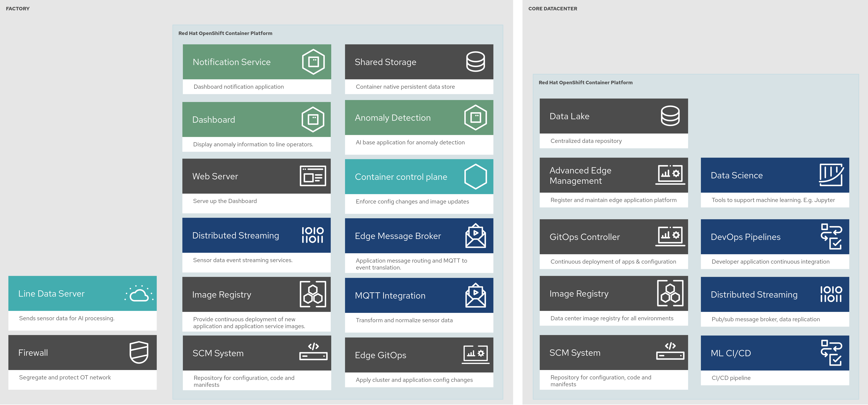868x405 pixels.
Task: Select the Advanced Edge Management block
Action: point(580,176)
